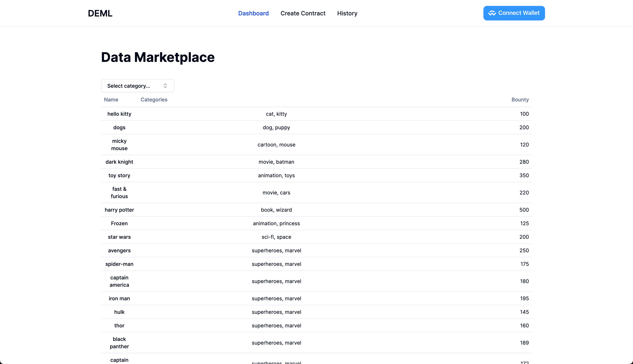The height and width of the screenshot is (364, 633).
Task: Select the dark knight bounty 280
Action: tap(524, 162)
